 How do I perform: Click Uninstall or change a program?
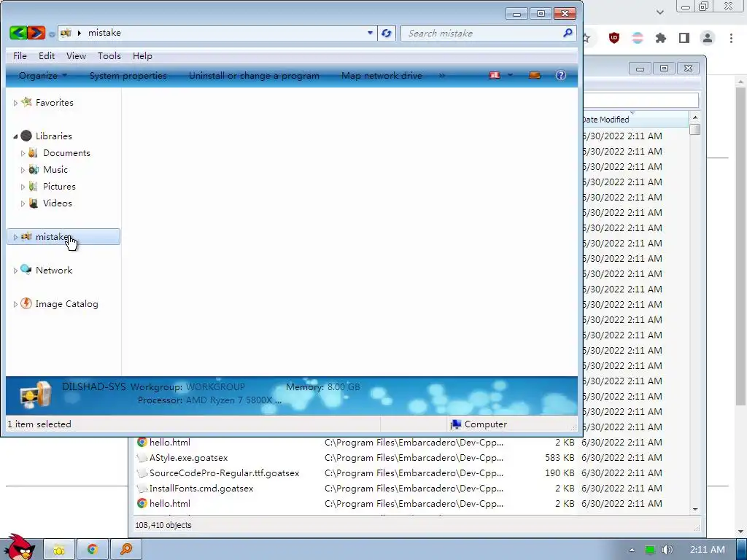click(x=254, y=75)
